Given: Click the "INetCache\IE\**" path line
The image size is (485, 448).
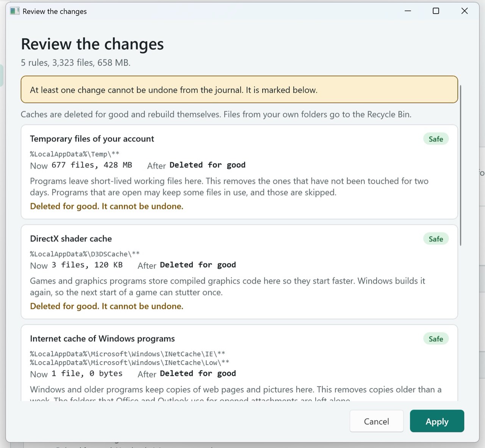Looking at the screenshot, I should click(x=128, y=354).
